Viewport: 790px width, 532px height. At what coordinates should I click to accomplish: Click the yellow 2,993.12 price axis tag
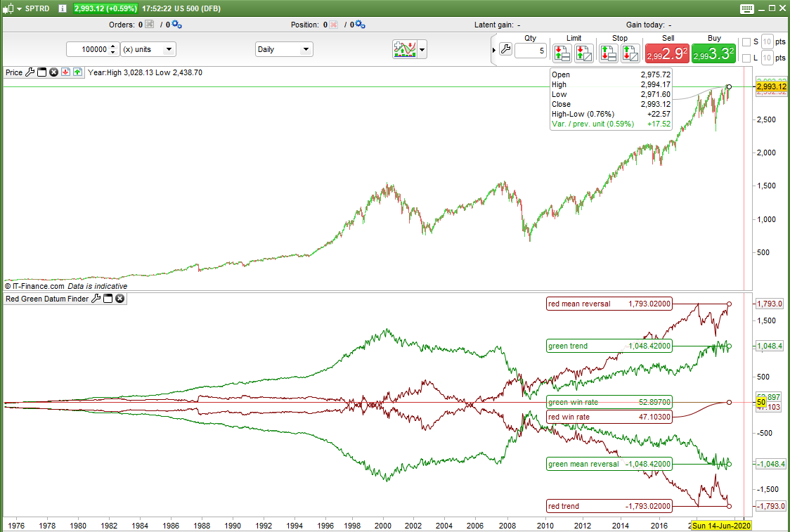click(771, 86)
